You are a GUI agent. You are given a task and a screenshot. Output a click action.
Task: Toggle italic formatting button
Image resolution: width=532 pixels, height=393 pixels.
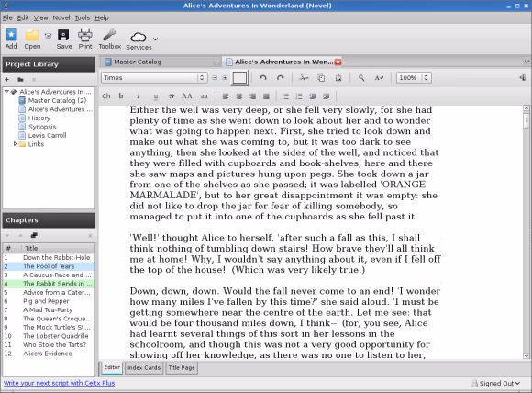click(x=139, y=96)
